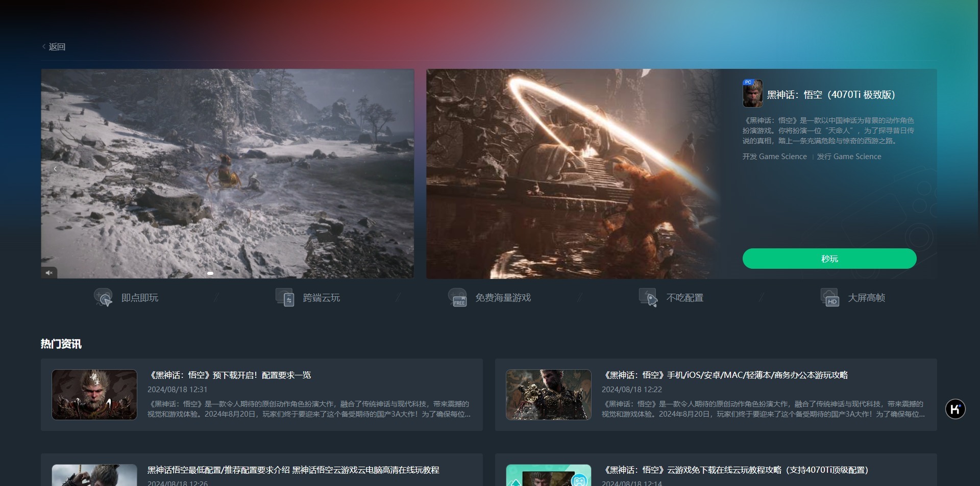
Task: Show next slide with right chevron
Action: pos(707,169)
